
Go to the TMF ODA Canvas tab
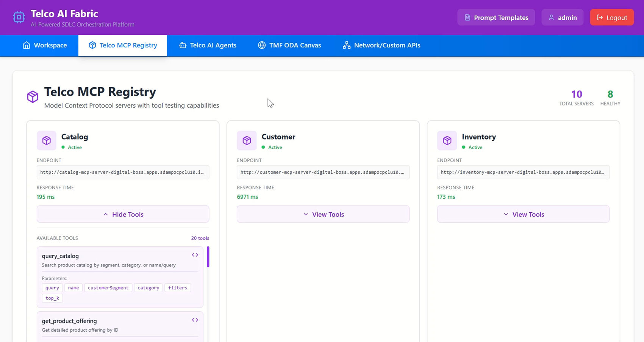[x=289, y=45]
